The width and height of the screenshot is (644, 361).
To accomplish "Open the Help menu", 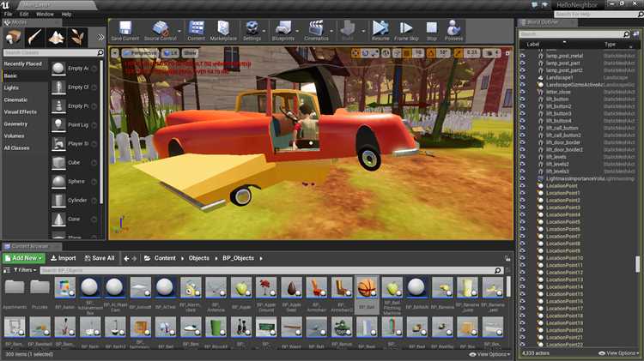I will click(66, 14).
